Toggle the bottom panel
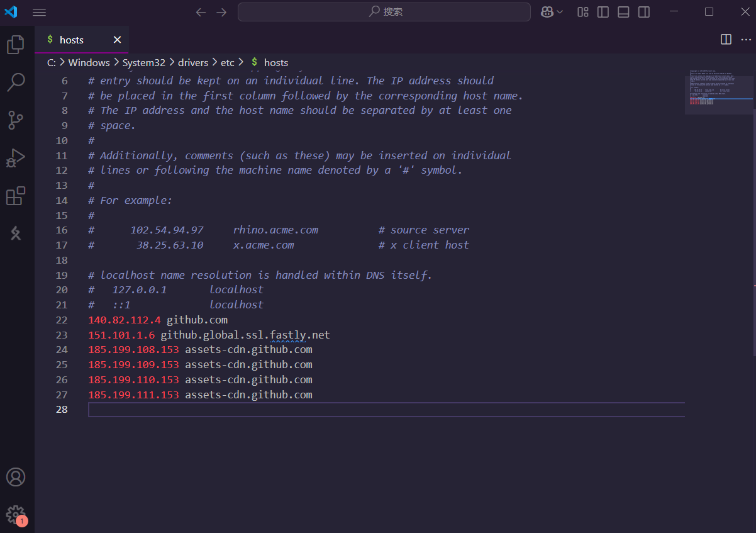Viewport: 756px width, 533px height. point(623,12)
